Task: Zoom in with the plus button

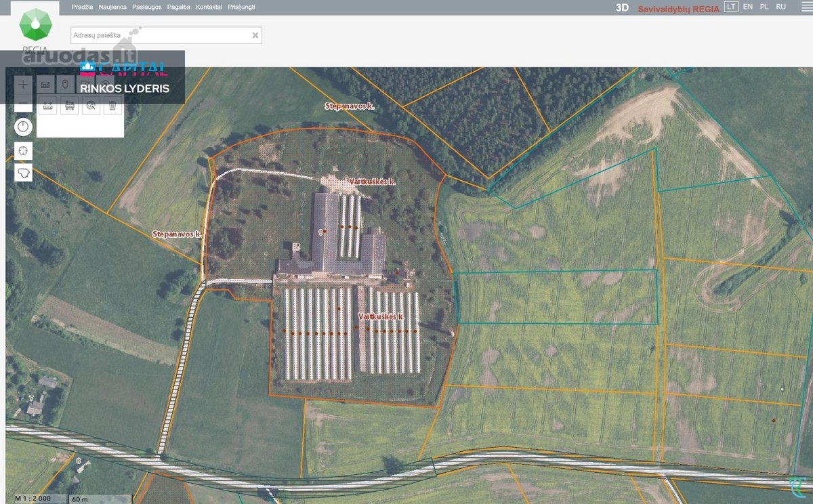Action: [x=24, y=85]
